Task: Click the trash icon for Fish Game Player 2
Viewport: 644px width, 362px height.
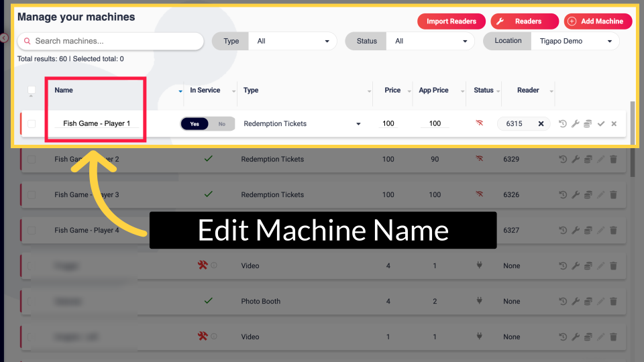Action: pyautogui.click(x=613, y=160)
